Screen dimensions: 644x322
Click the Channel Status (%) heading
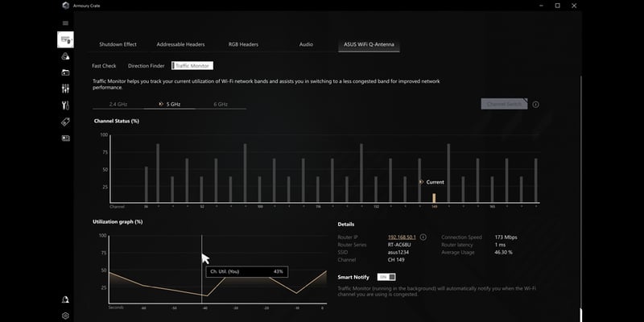117,122
